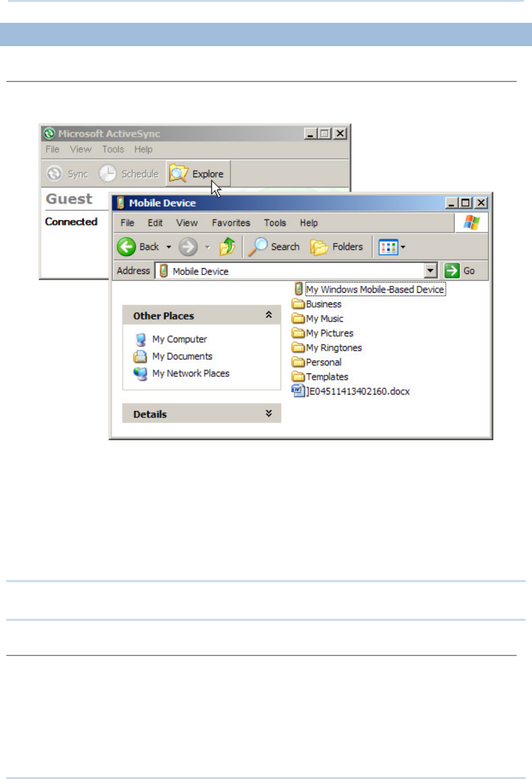Click the Connected status text

click(71, 222)
